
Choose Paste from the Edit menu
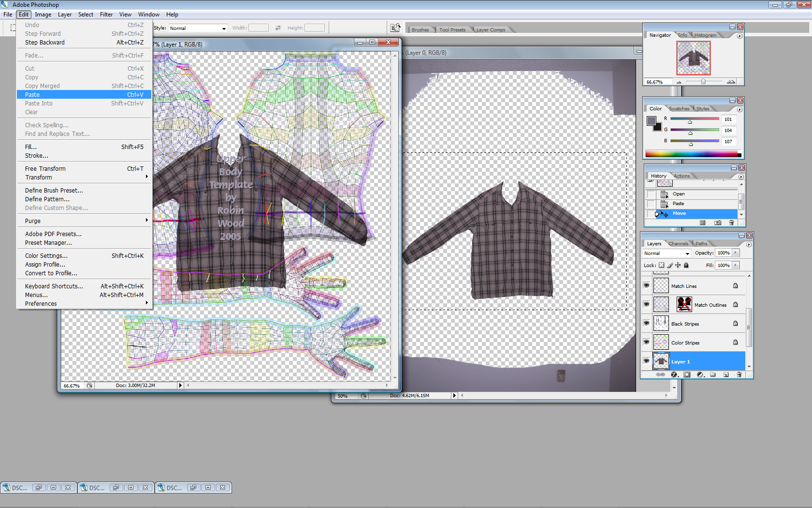[x=32, y=95]
